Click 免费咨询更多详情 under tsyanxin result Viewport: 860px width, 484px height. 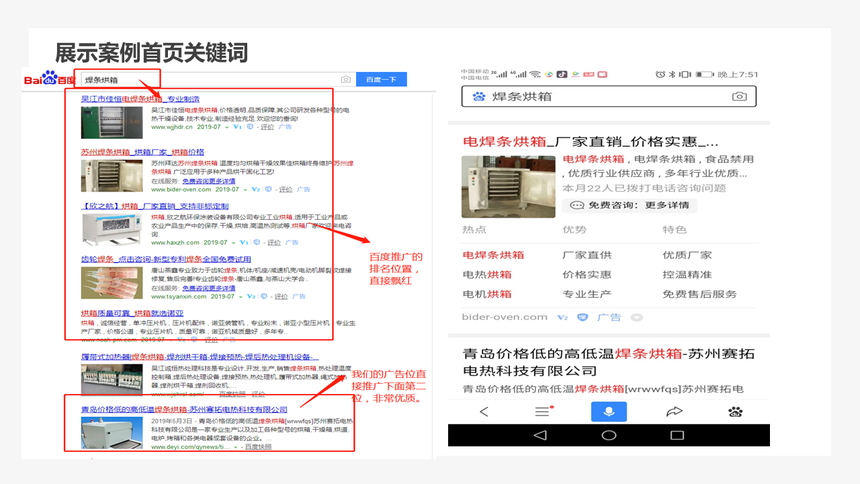[x=209, y=288]
